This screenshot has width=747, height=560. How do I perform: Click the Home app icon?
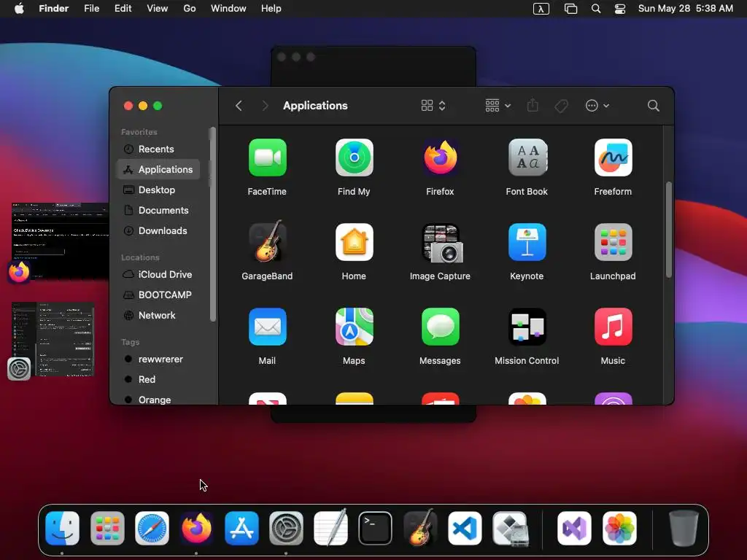[x=354, y=242]
